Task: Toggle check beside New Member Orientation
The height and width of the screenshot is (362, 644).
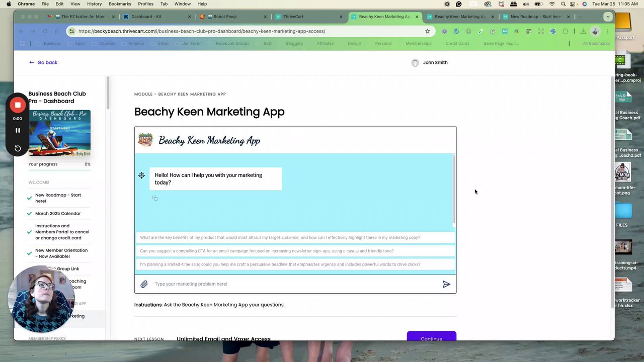Action: point(30,253)
